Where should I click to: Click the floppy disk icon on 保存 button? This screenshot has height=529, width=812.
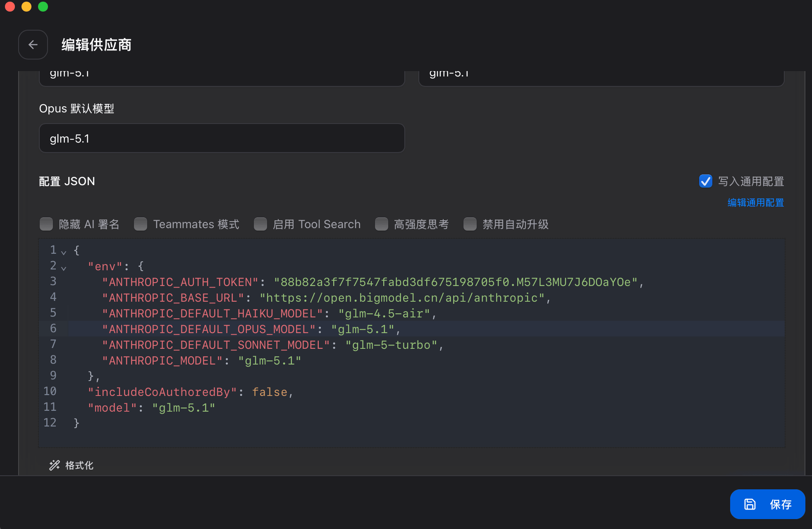click(x=749, y=504)
